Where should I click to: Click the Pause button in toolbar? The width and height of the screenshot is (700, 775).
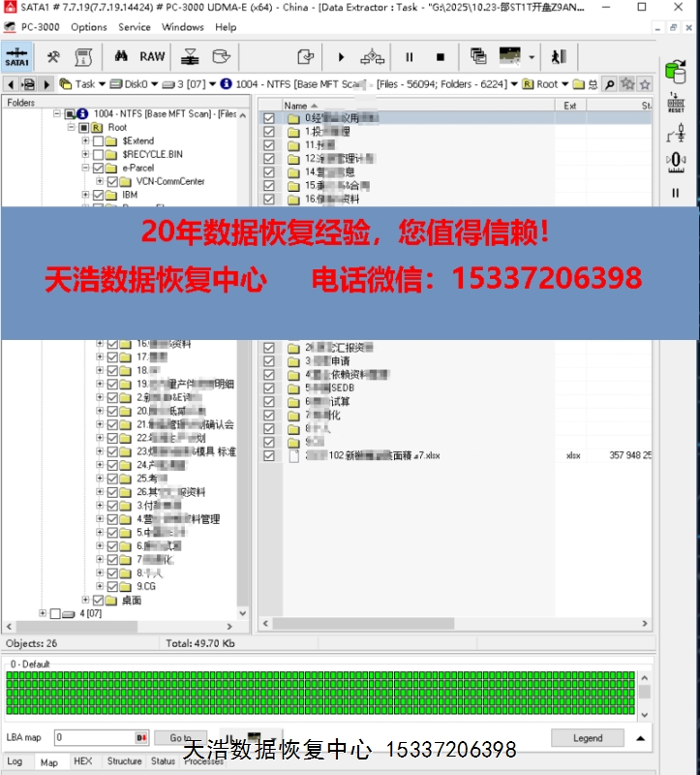410,57
